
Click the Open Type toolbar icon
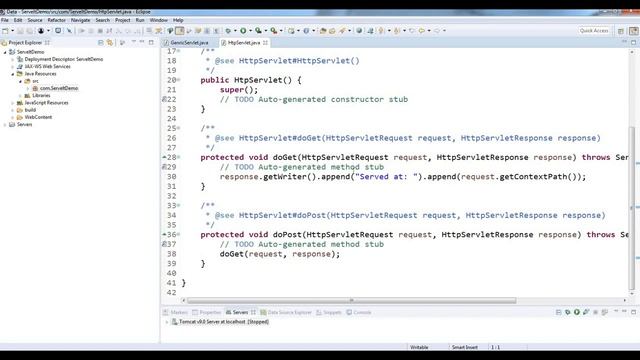coord(323,31)
